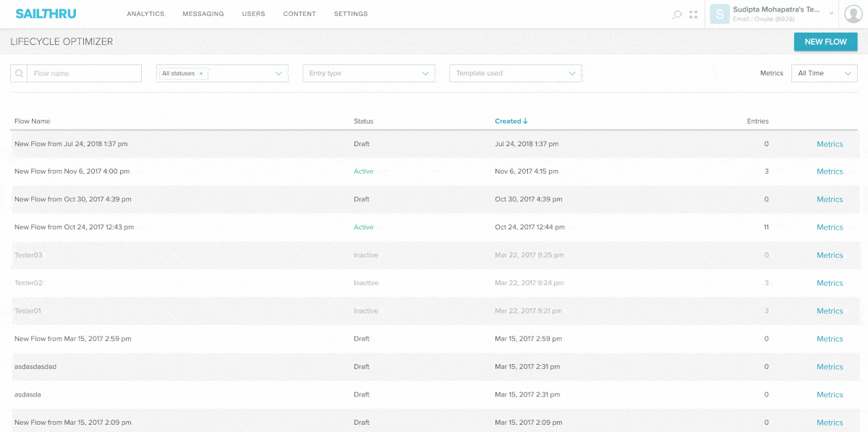868x432 pixels.
Task: Select the Tester02 flow name
Action: click(29, 283)
